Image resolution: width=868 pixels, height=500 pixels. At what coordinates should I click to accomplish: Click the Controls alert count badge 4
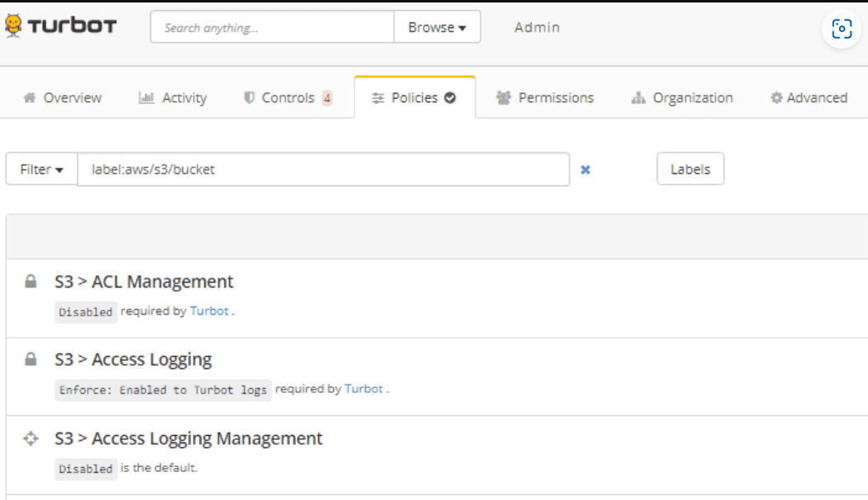coord(327,99)
